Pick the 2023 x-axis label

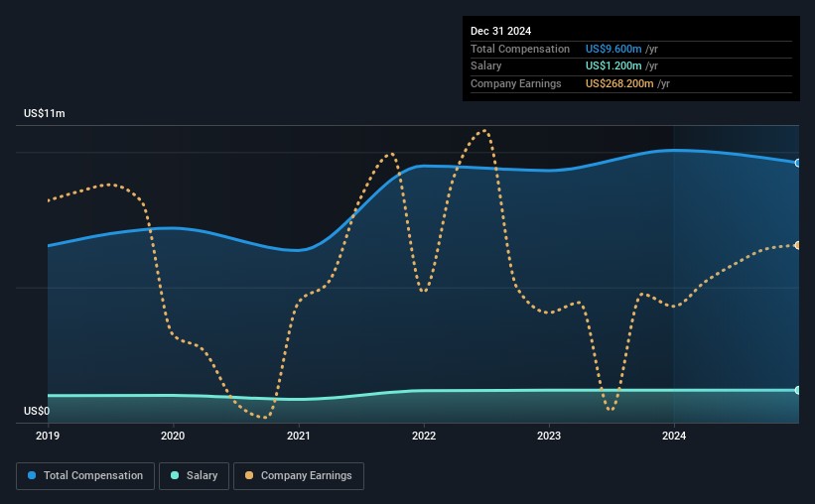(x=549, y=436)
